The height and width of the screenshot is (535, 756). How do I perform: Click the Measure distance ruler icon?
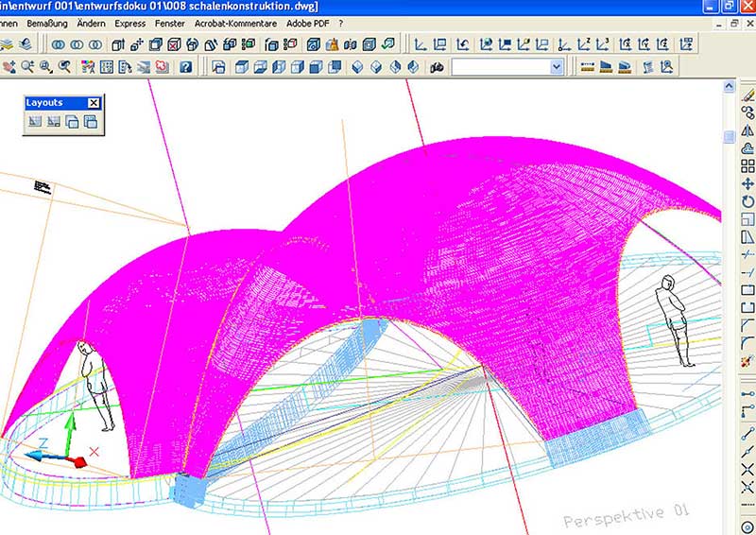pyautogui.click(x=586, y=66)
